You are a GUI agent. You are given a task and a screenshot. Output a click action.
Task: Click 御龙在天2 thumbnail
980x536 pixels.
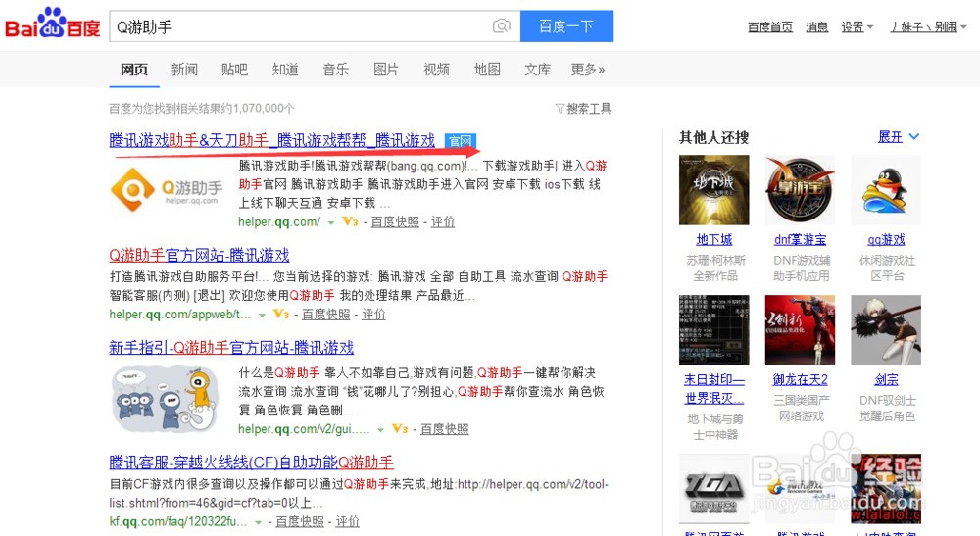click(x=800, y=330)
